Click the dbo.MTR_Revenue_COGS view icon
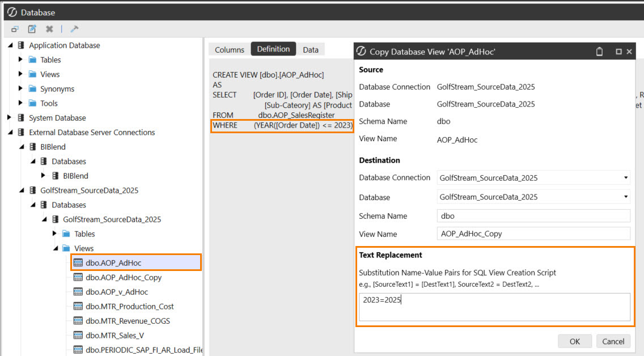 pyautogui.click(x=78, y=321)
